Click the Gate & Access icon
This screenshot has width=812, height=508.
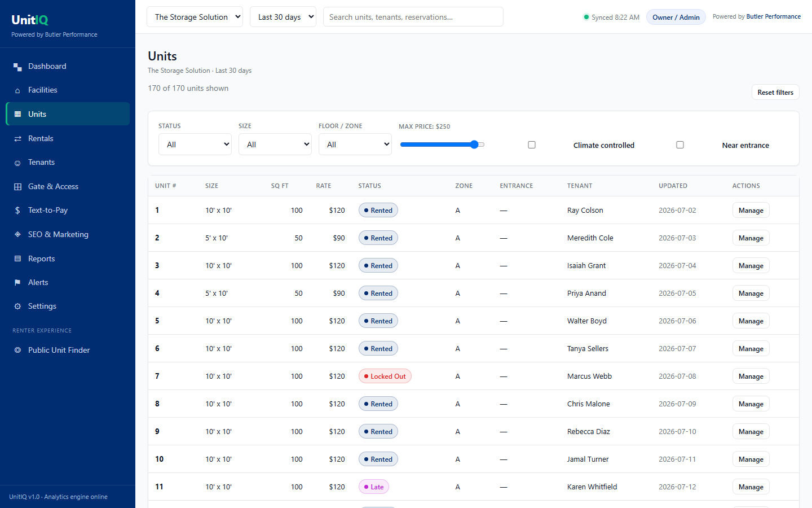(x=17, y=186)
